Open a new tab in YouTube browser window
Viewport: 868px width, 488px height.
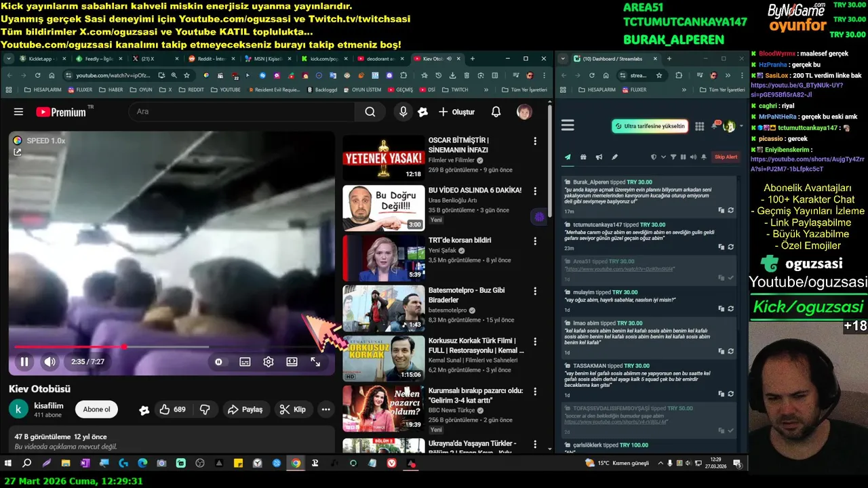click(473, 59)
